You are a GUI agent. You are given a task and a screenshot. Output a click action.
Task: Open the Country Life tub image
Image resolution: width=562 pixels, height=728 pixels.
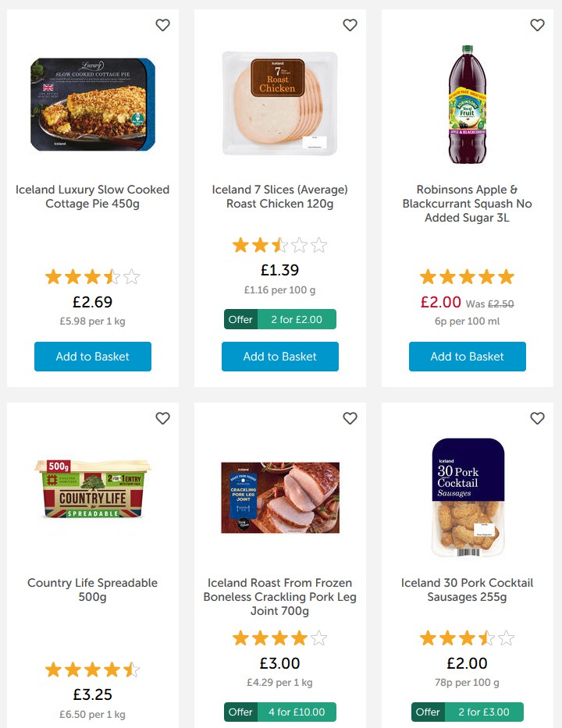93,490
